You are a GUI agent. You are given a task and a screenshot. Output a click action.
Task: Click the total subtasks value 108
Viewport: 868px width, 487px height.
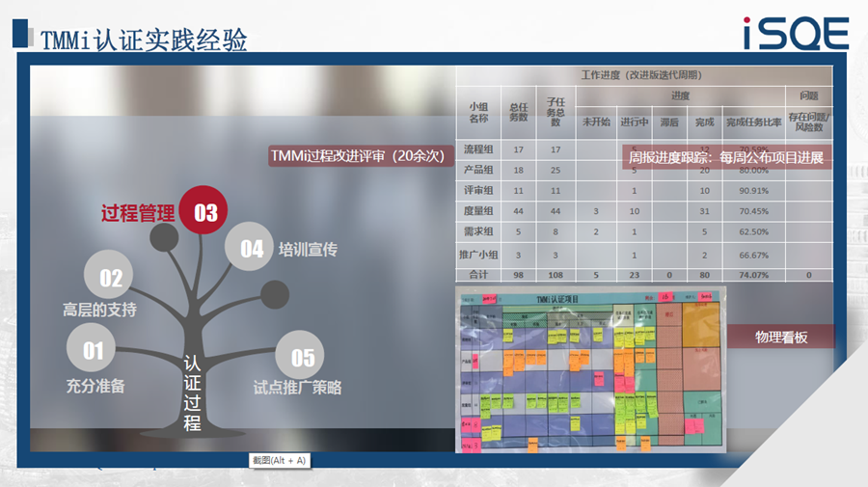click(556, 275)
